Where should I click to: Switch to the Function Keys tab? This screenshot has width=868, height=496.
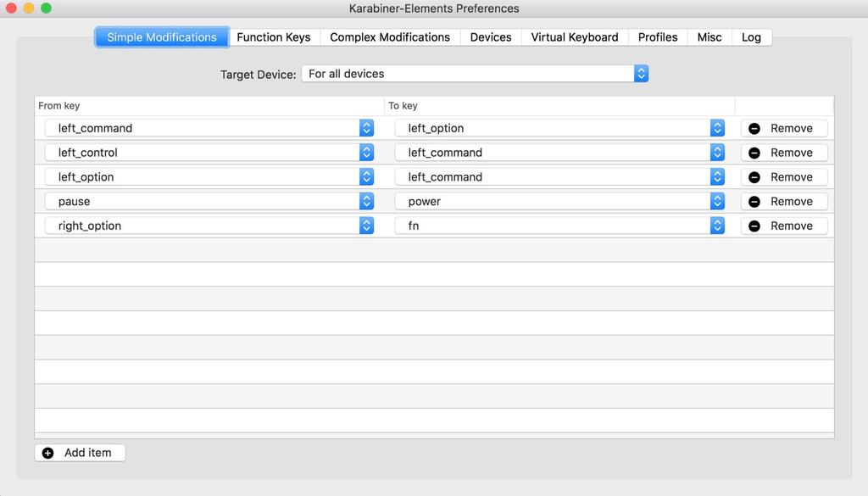[x=274, y=37]
